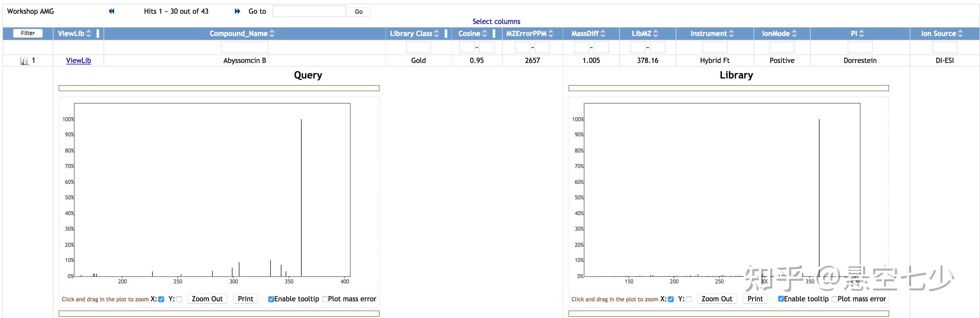This screenshot has width=980, height=318.
Task: Click the next page double-arrow icon
Action: tap(237, 11)
